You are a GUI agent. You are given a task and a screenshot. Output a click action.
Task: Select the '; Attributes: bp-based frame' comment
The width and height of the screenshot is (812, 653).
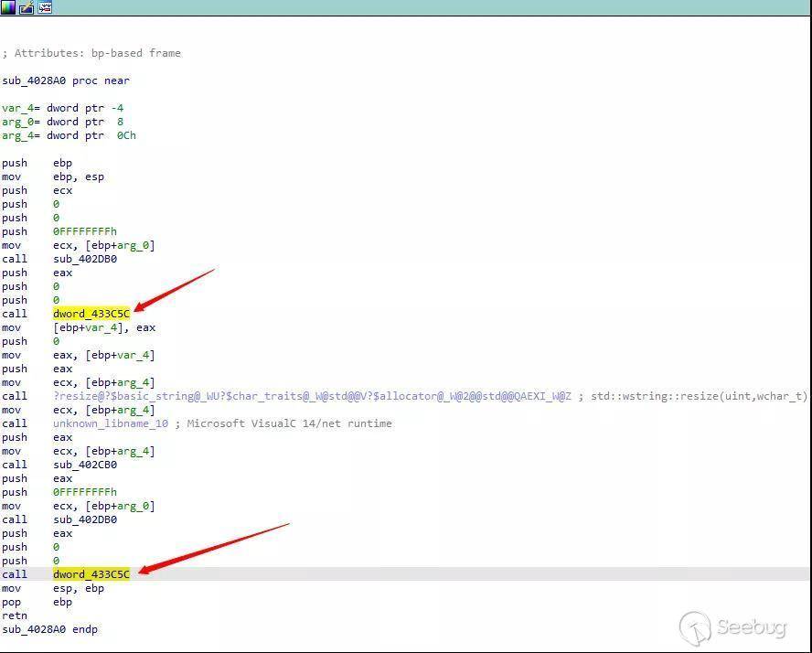[x=91, y=53]
